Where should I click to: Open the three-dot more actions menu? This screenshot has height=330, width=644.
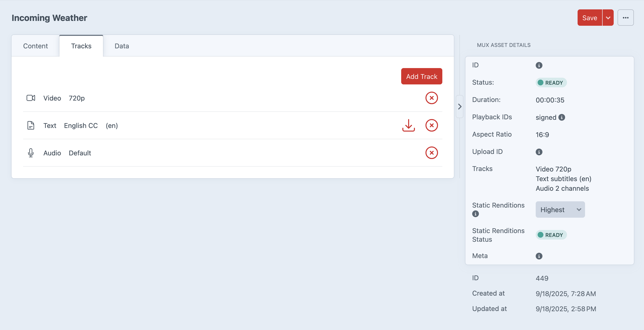[x=625, y=18]
